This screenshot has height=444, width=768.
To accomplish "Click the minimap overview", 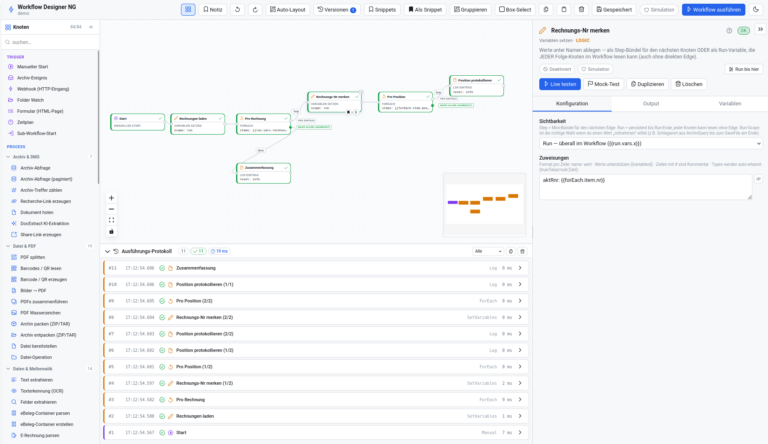I will [484, 204].
